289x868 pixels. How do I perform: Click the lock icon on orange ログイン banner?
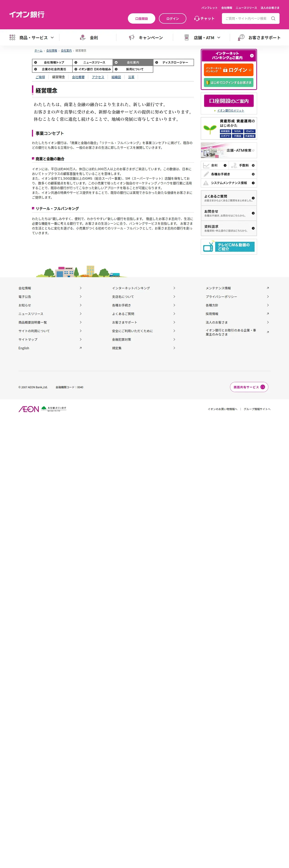(225, 70)
